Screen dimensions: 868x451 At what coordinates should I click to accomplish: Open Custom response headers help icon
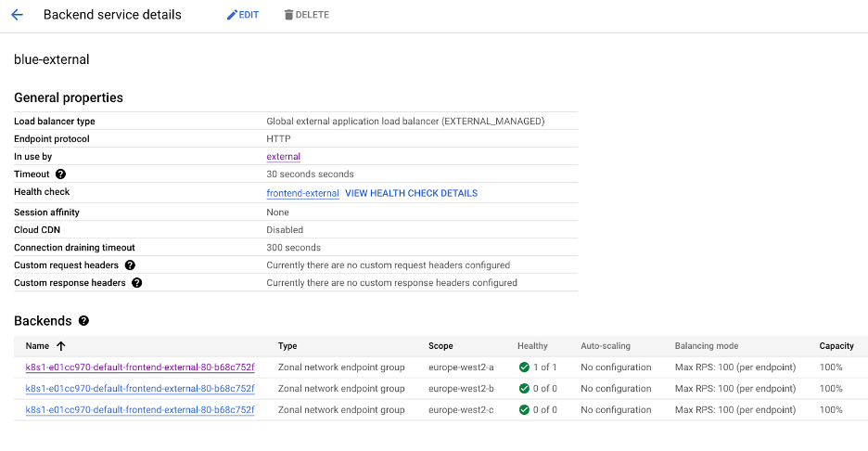[x=136, y=283]
